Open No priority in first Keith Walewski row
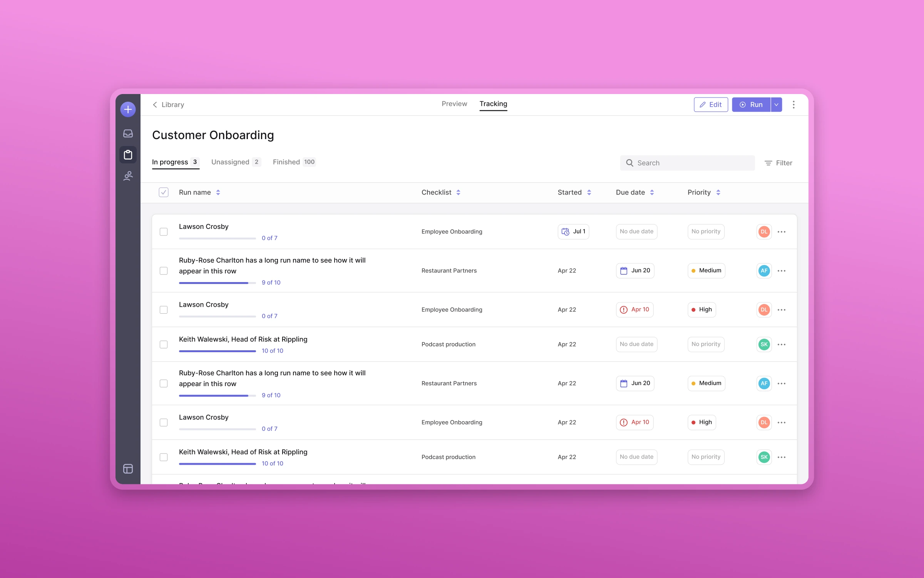This screenshot has width=924, height=578. pyautogui.click(x=706, y=344)
